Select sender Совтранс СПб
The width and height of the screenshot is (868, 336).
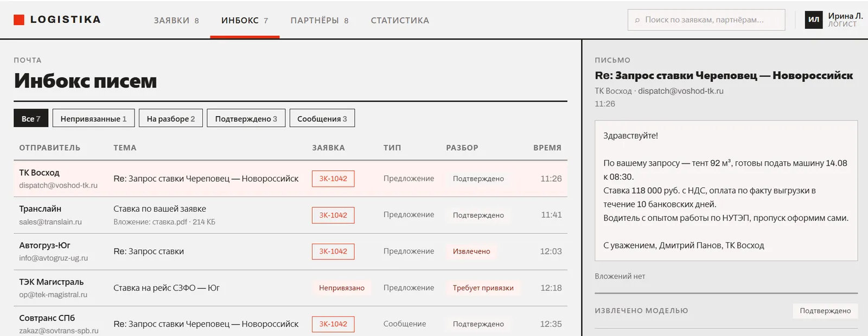47,318
